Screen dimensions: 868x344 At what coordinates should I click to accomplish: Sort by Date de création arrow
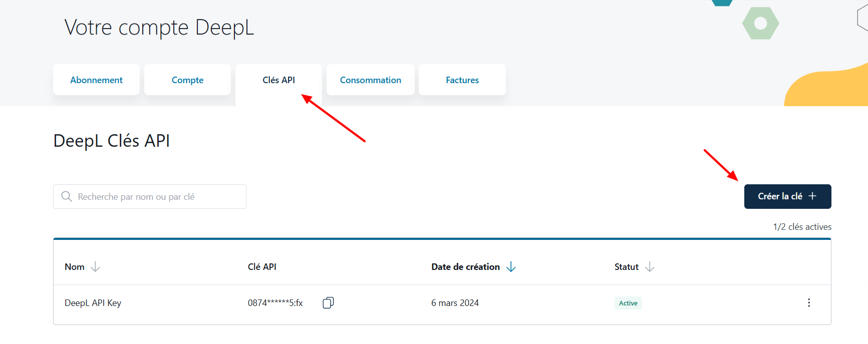[x=511, y=267]
